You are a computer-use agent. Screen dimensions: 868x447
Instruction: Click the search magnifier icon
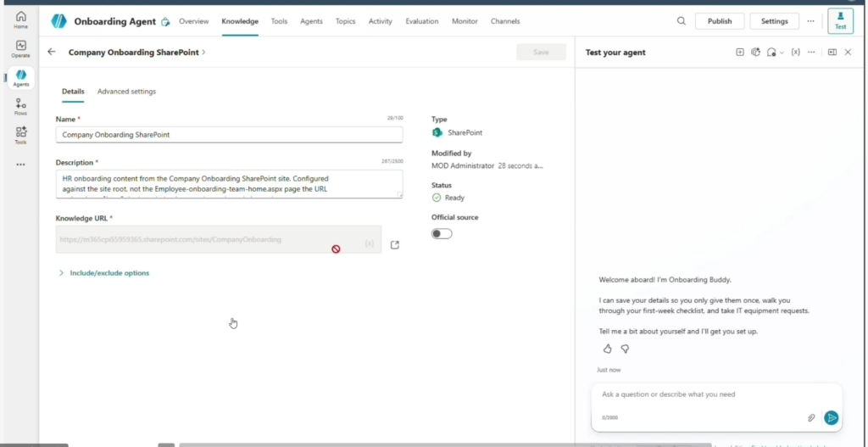point(681,21)
